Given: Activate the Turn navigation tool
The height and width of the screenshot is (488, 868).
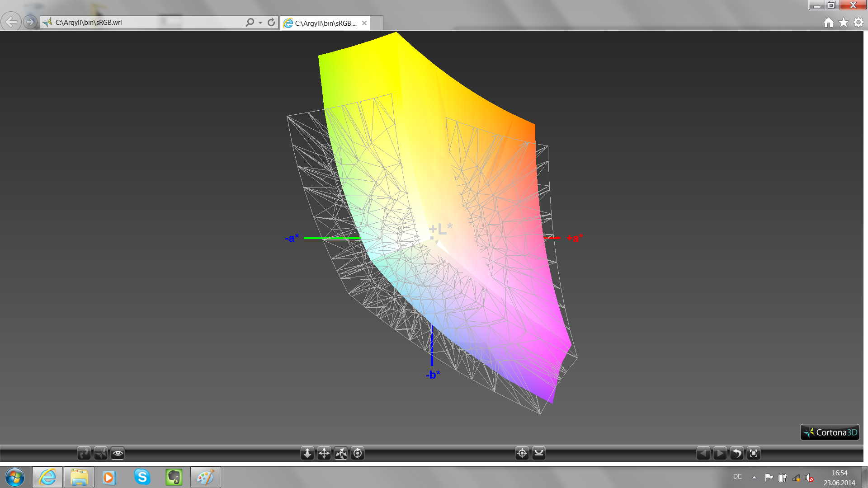Looking at the screenshot, I should pyautogui.click(x=341, y=453).
